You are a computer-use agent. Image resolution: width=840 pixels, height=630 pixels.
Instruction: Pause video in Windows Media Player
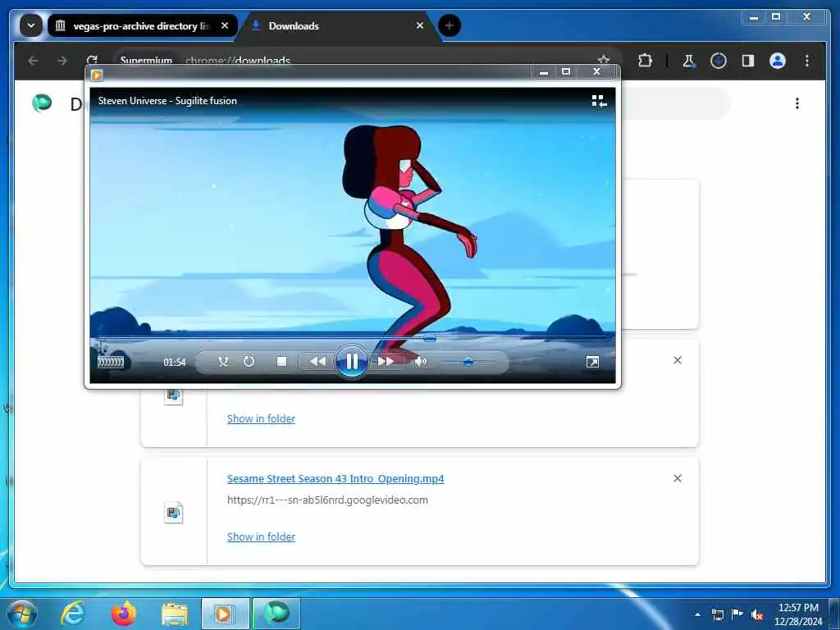click(x=351, y=362)
